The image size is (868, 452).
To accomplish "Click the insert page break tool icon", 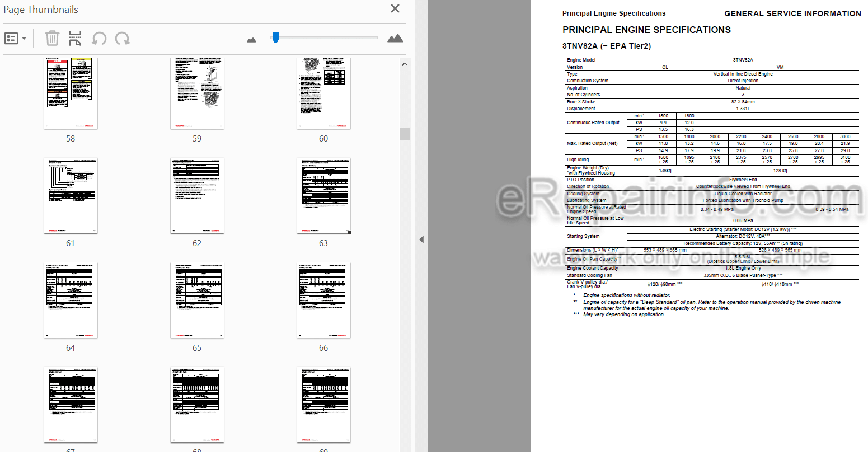I will pyautogui.click(x=75, y=39).
